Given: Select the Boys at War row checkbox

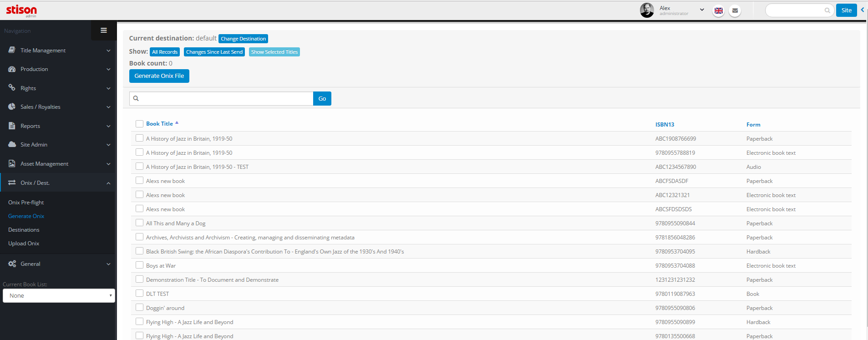Looking at the screenshot, I should (139, 265).
